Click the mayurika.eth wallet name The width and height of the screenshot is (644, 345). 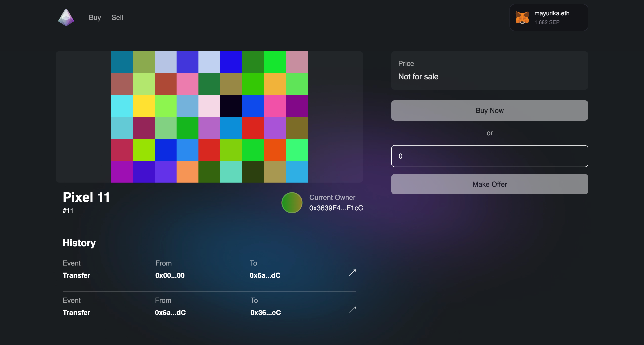(x=552, y=13)
